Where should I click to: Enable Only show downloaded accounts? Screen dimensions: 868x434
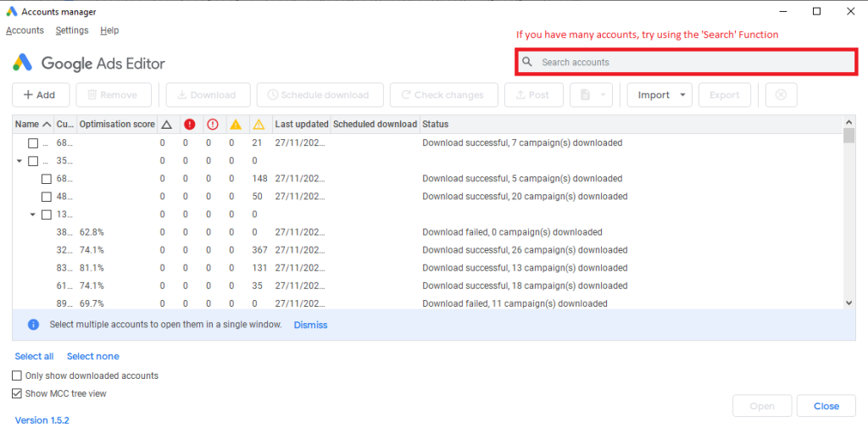pos(17,376)
